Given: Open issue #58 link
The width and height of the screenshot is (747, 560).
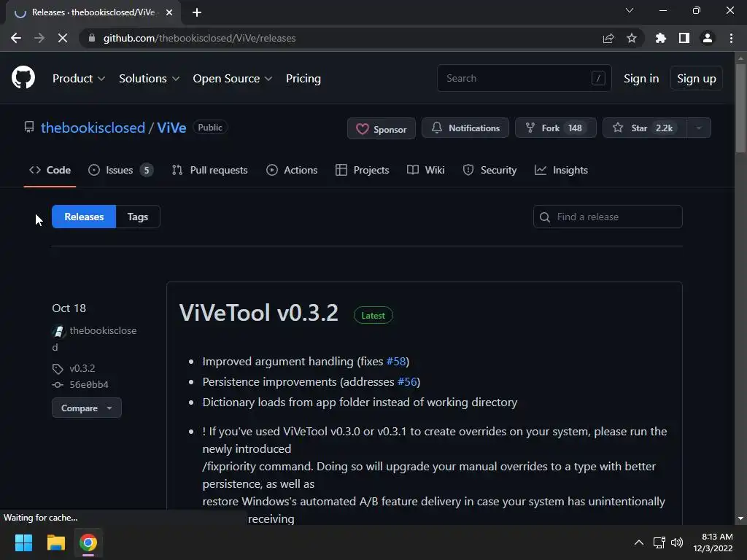Looking at the screenshot, I should point(396,362).
